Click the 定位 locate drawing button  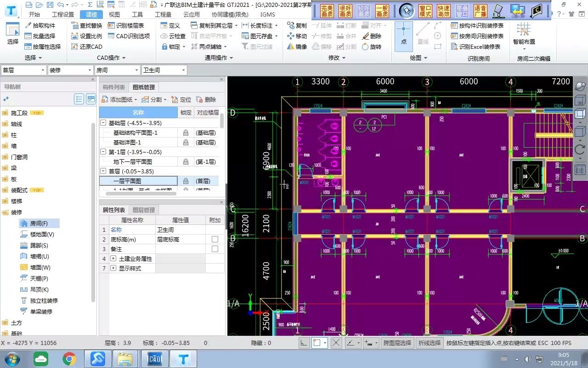pos(181,99)
